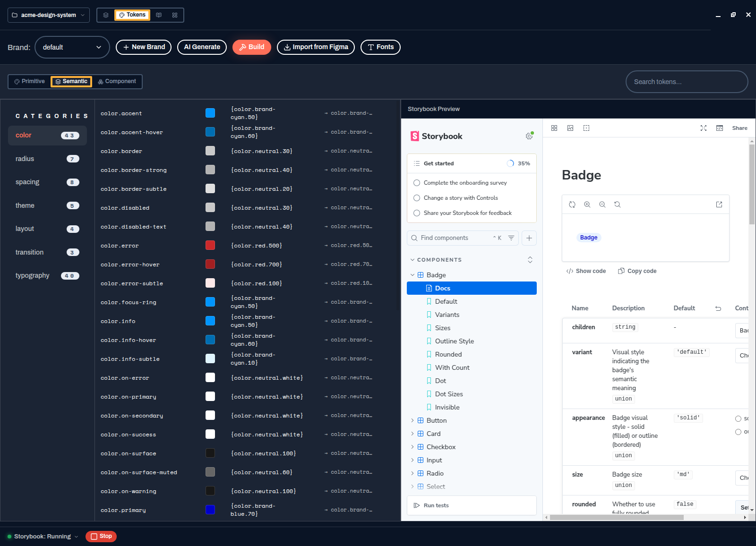Open Badge story in new tab icon
This screenshot has height=546, width=756.
point(719,205)
